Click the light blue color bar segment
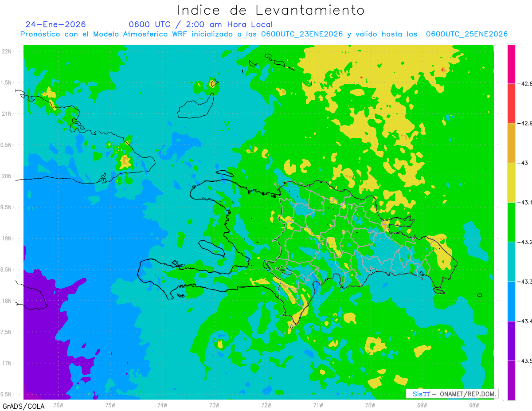The width and height of the screenshot is (532, 411). pyautogui.click(x=511, y=301)
